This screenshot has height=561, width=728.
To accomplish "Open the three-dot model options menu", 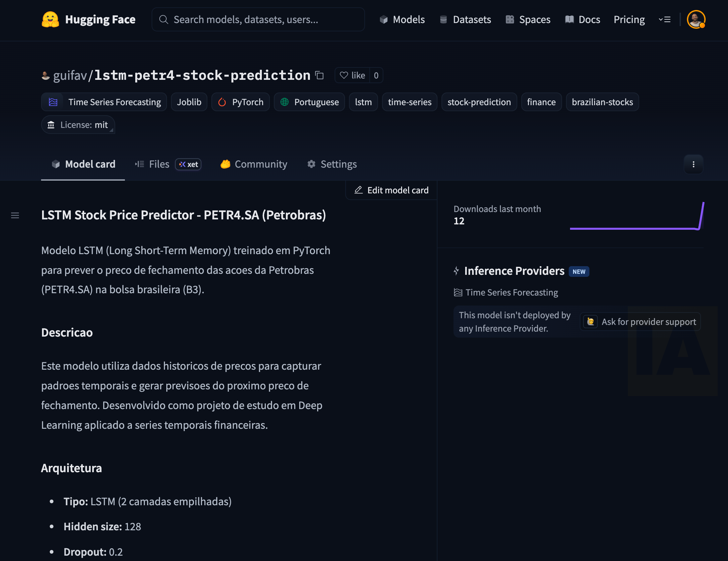I will click(693, 164).
